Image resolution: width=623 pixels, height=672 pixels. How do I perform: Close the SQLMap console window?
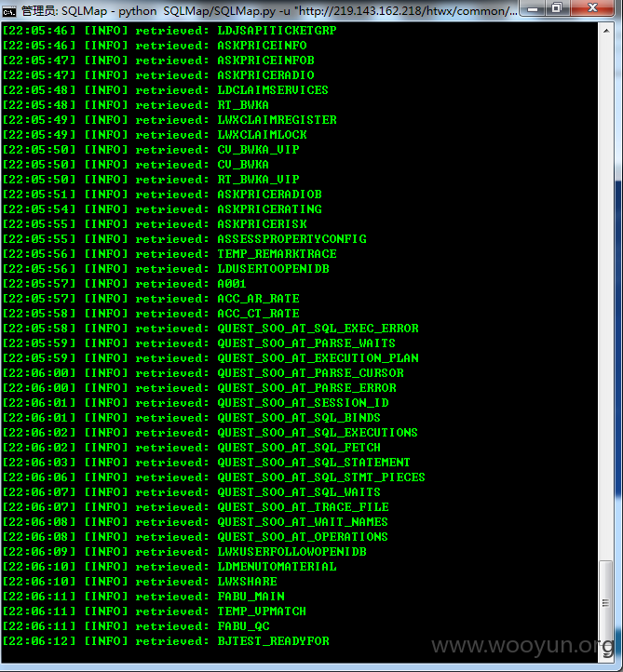592,8
